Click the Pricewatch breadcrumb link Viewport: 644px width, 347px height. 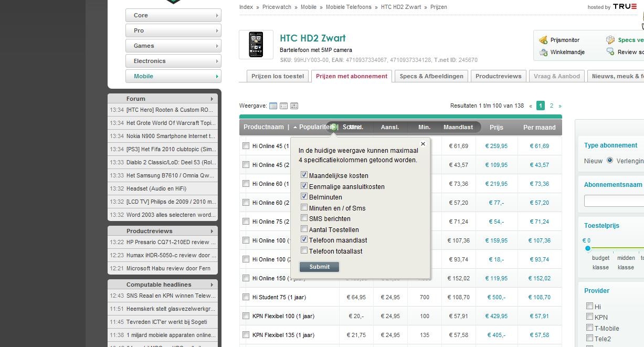click(276, 7)
